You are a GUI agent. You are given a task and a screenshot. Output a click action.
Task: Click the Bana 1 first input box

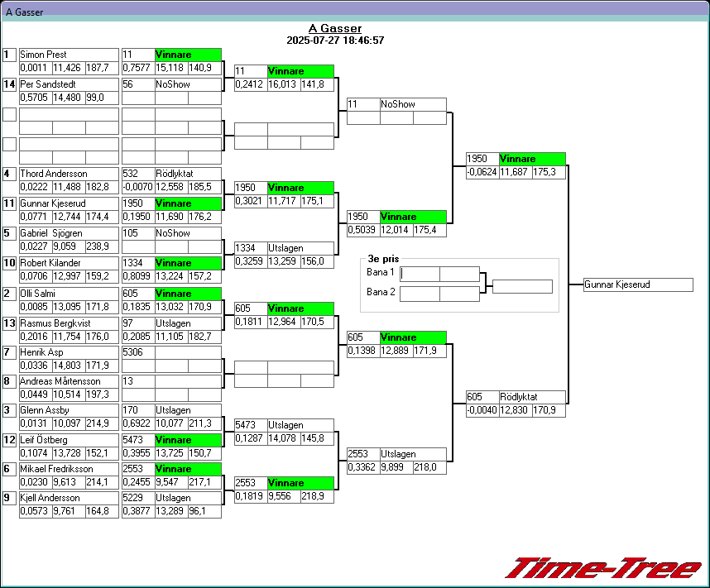point(420,274)
